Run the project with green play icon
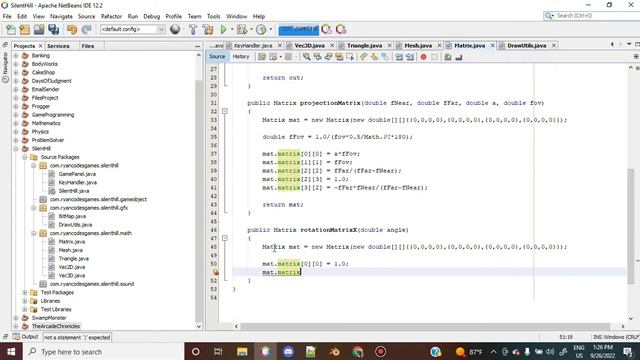The image size is (640, 360). click(223, 29)
